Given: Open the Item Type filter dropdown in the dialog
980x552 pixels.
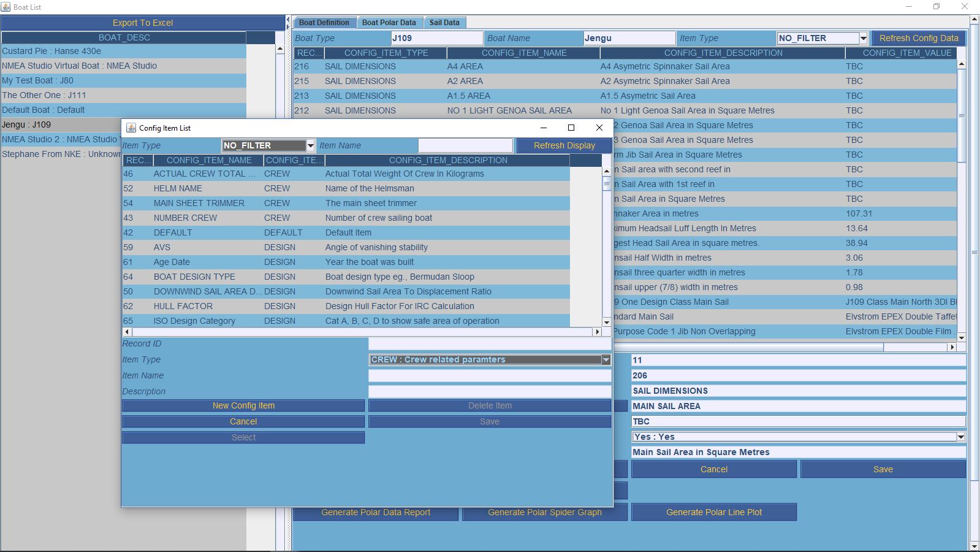Looking at the screenshot, I should tap(310, 145).
